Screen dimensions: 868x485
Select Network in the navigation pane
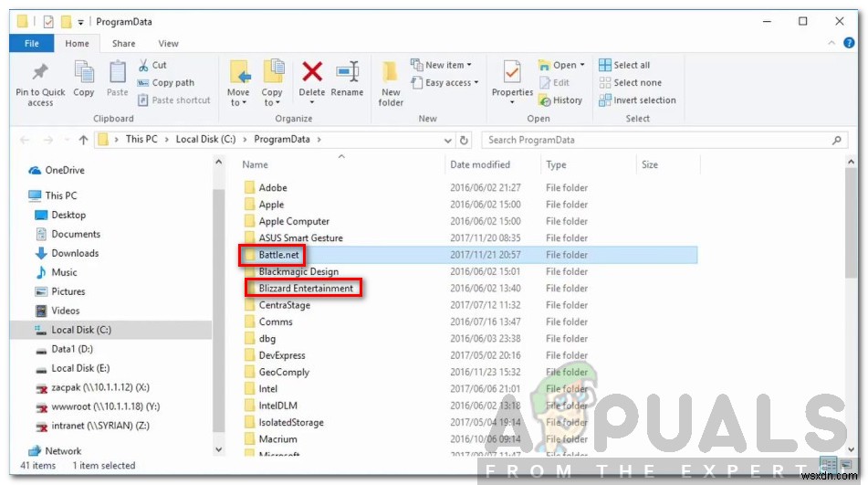click(x=55, y=451)
